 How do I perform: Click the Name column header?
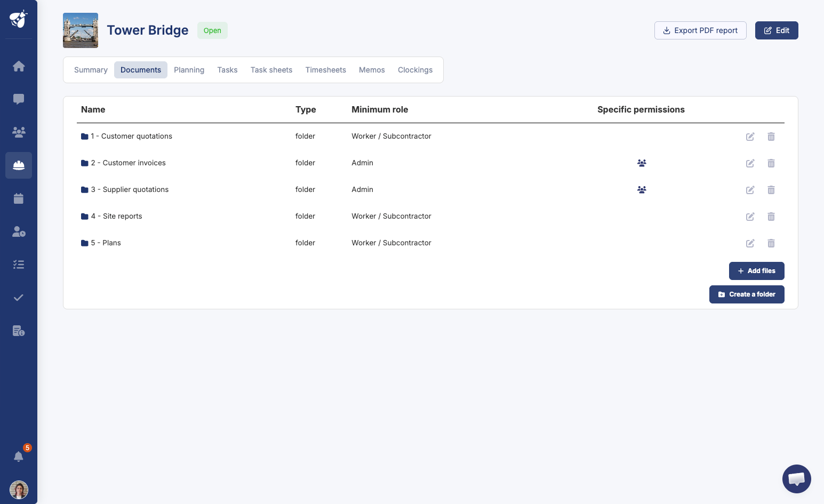point(93,109)
